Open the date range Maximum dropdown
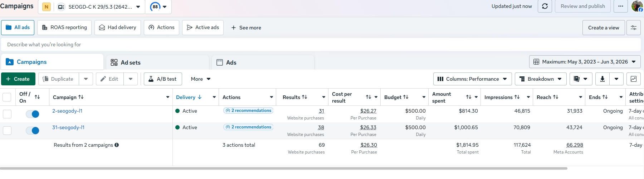 [x=585, y=62]
